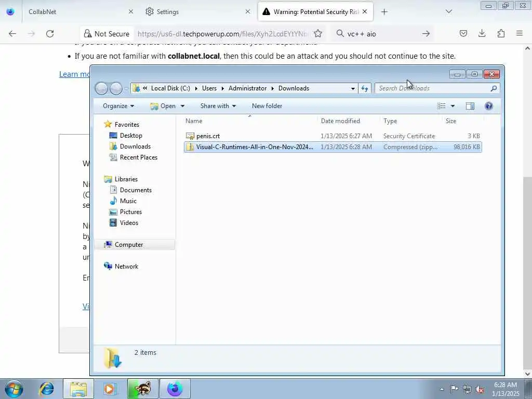
Task: Open Windows Media Player from the taskbar
Action: point(110,389)
